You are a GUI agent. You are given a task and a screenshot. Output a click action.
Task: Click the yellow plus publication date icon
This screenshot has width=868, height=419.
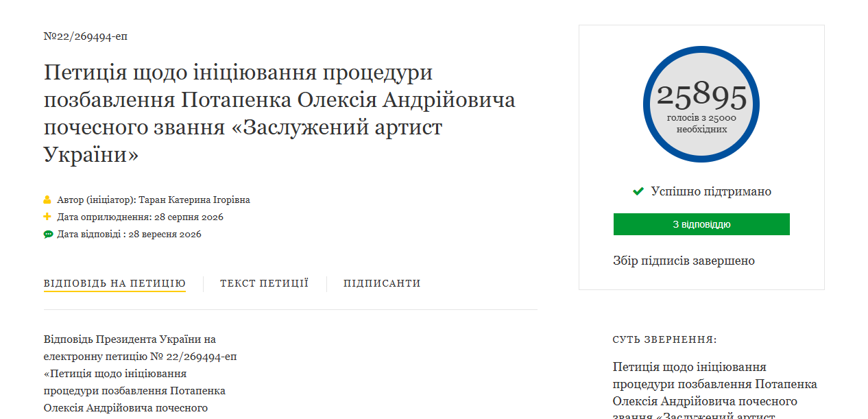pyautogui.click(x=47, y=217)
